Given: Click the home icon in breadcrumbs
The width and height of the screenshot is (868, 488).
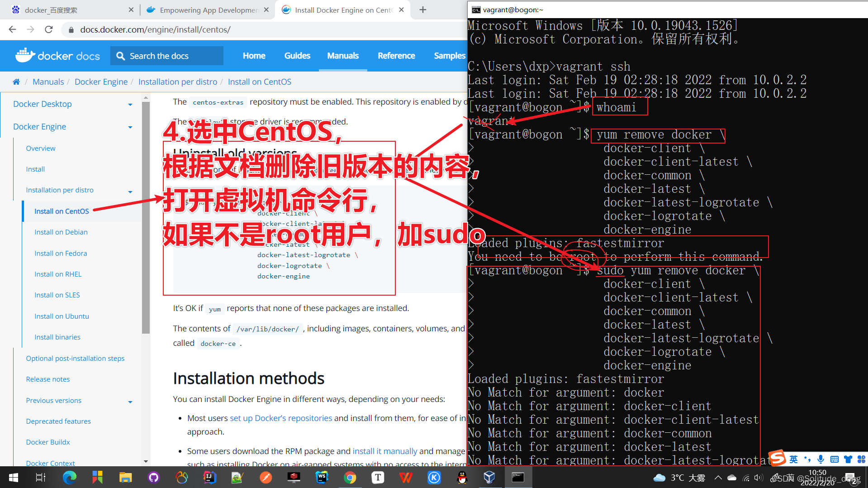Looking at the screenshot, I should (x=16, y=81).
